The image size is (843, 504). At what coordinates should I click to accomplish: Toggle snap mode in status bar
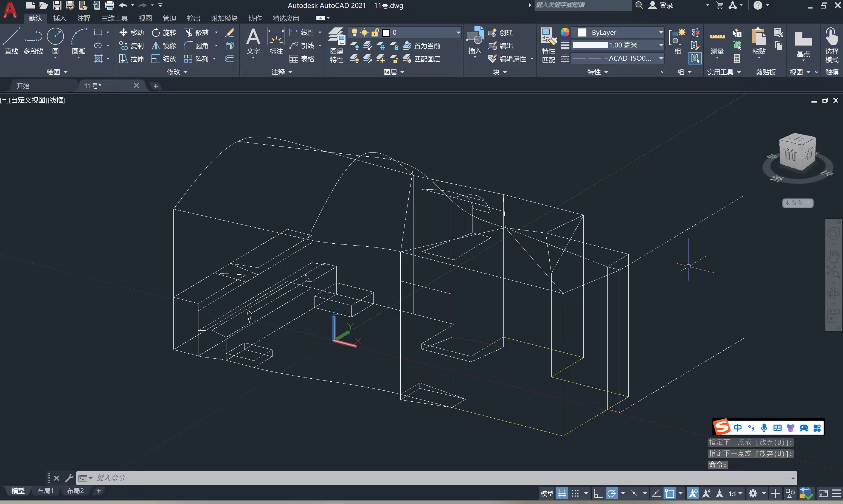click(x=575, y=493)
